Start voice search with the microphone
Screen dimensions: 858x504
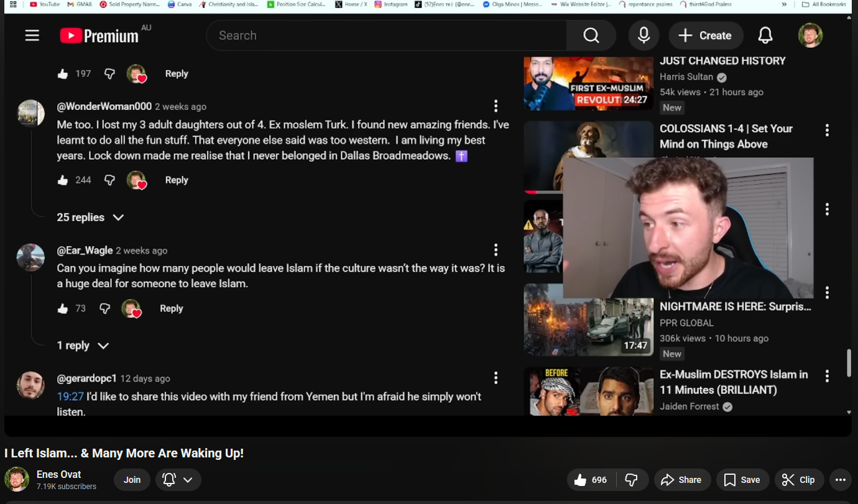(x=643, y=35)
